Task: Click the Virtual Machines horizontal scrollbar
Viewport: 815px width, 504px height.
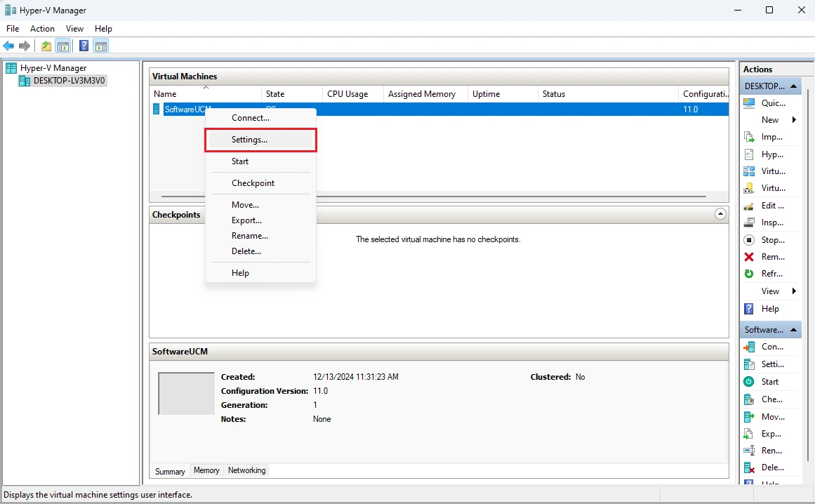Action: tap(434, 197)
